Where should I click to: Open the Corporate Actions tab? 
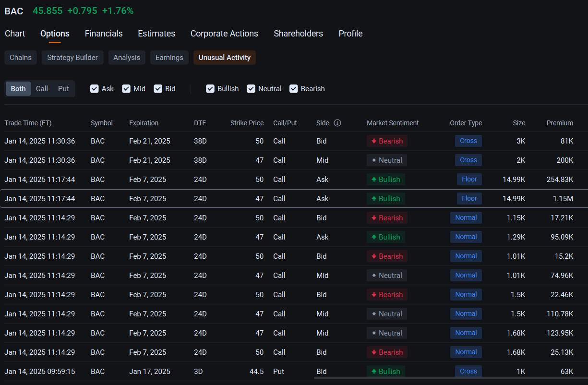pos(224,34)
